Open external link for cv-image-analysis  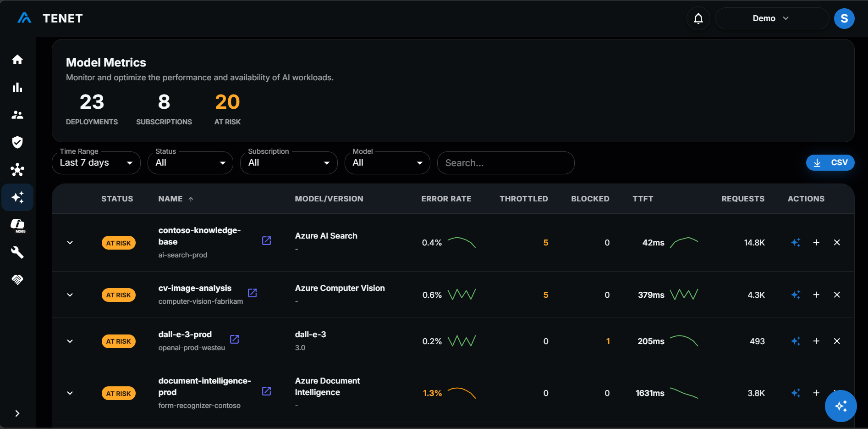point(252,293)
